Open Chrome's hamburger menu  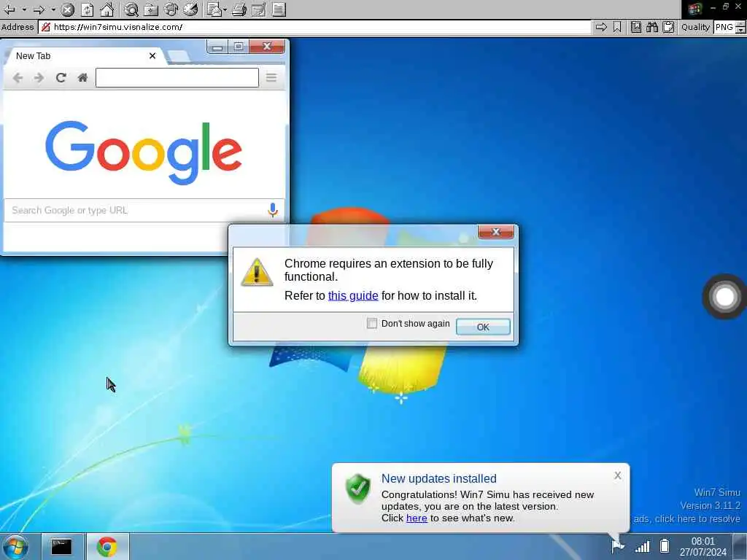coord(271,77)
